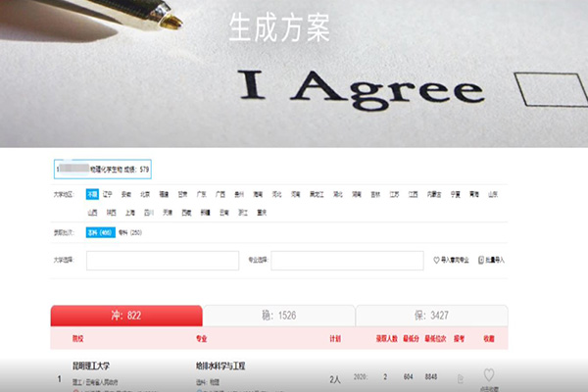
Task: Filter by the 陕西 region
Action: click(112, 213)
